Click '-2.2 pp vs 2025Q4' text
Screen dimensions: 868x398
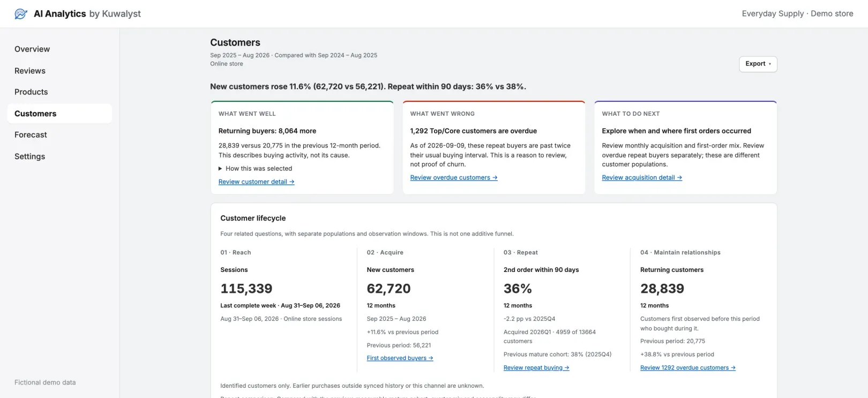529,319
